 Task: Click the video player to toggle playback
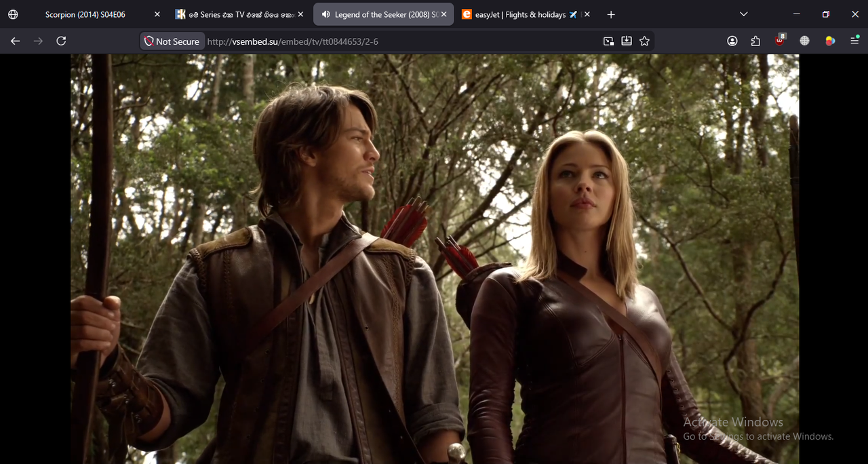pyautogui.click(x=435, y=258)
